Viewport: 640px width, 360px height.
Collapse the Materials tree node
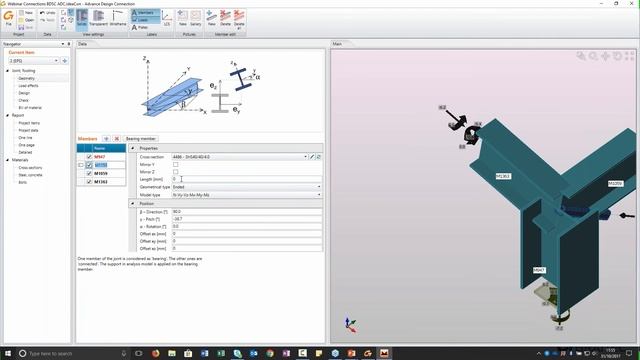click(x=7, y=160)
